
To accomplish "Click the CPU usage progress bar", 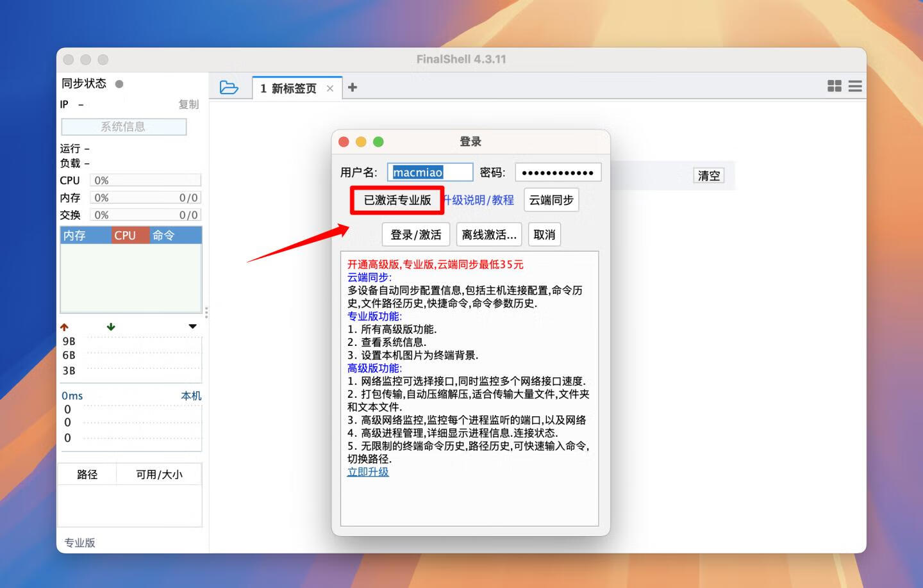I will click(146, 181).
